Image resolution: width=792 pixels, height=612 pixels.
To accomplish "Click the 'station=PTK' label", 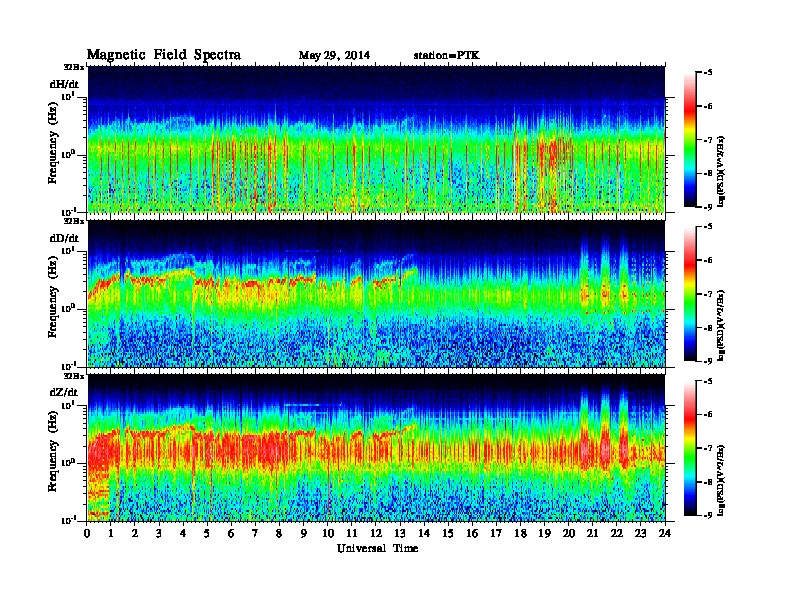I will (x=447, y=56).
